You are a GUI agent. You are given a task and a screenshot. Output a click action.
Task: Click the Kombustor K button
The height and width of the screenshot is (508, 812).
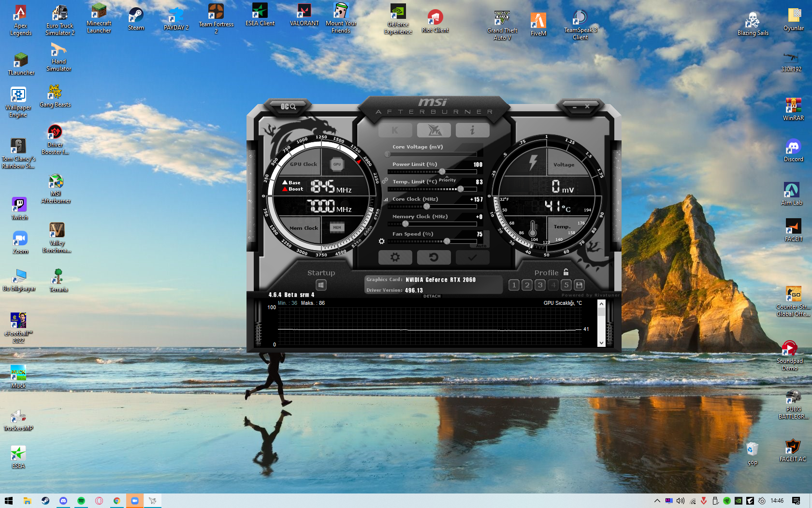tap(395, 130)
